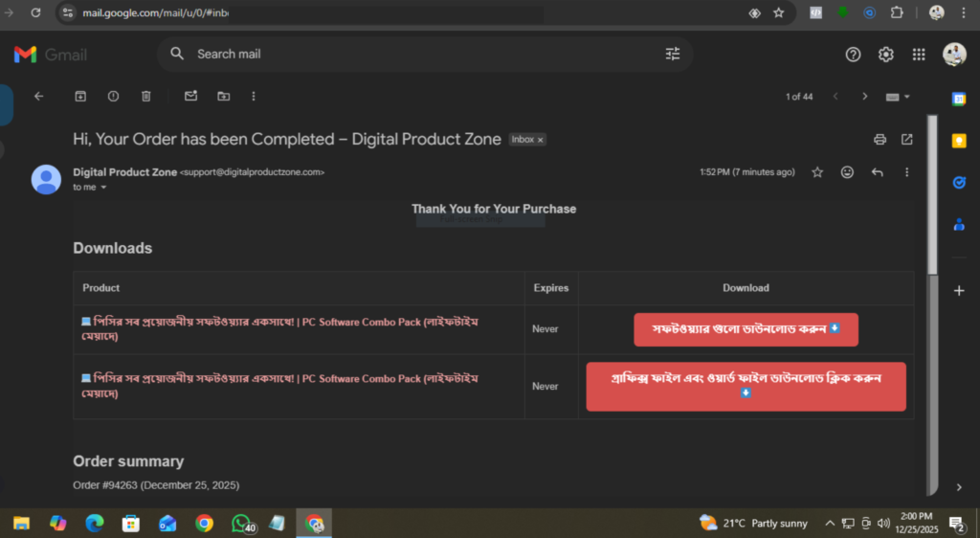
Task: Report this email as spam
Action: (114, 96)
